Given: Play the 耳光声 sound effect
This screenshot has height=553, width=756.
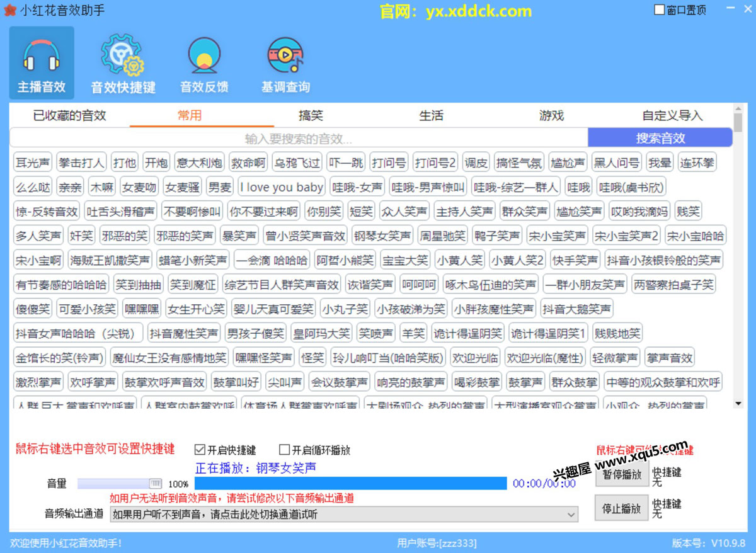Looking at the screenshot, I should click(x=33, y=162).
